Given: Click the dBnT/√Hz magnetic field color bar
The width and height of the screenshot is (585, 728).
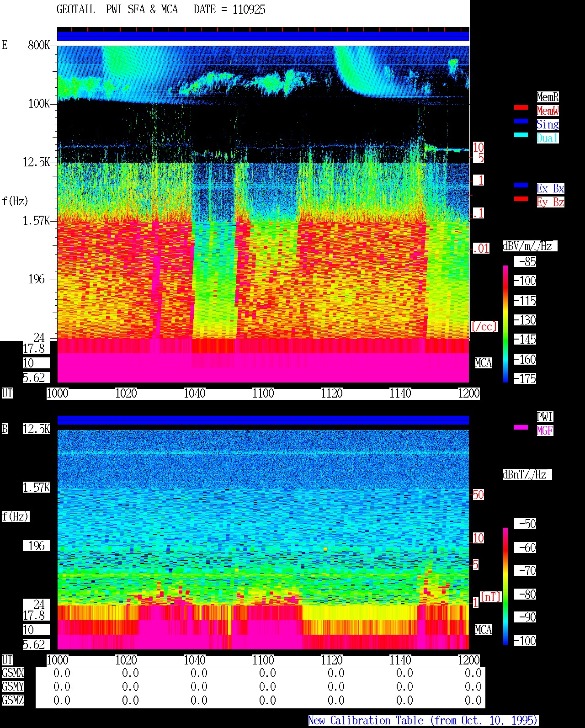Looking at the screenshot, I should point(505,586).
